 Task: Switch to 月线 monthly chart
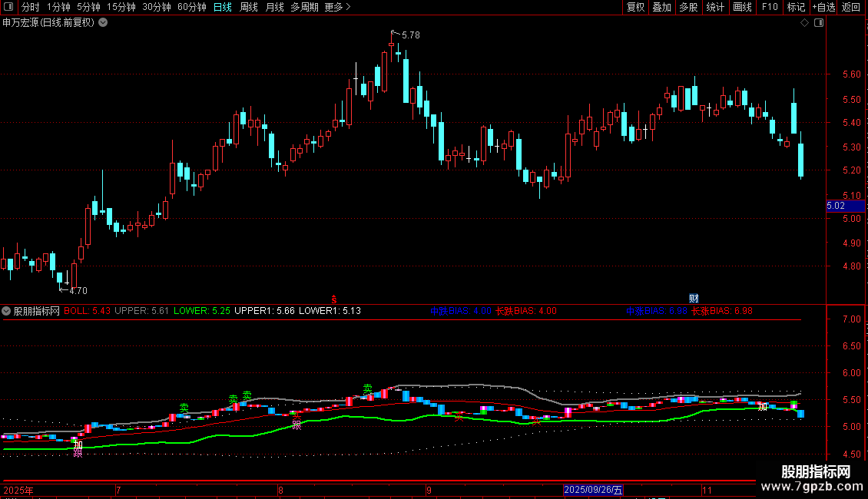(x=274, y=7)
